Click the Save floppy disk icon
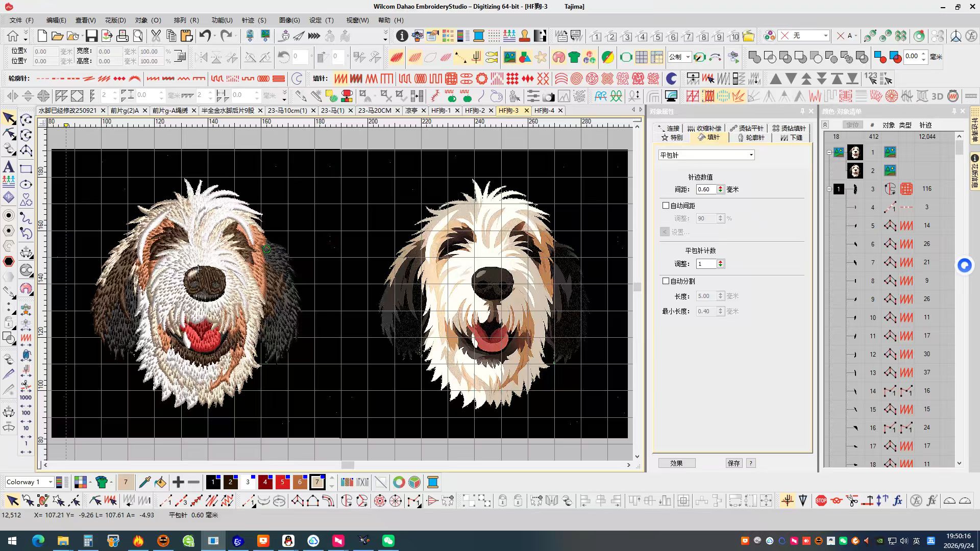The width and height of the screenshot is (980, 551). [91, 36]
